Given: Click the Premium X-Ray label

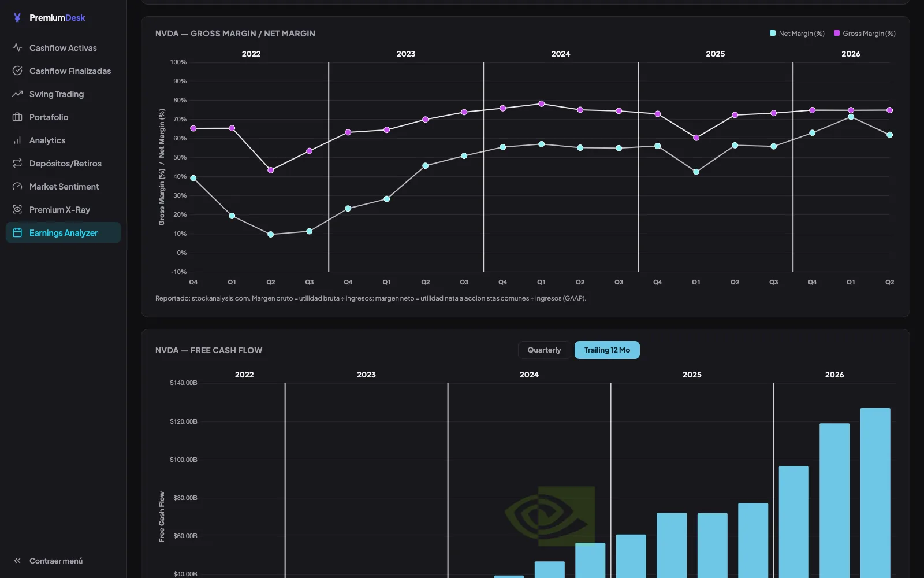Looking at the screenshot, I should 59,210.
